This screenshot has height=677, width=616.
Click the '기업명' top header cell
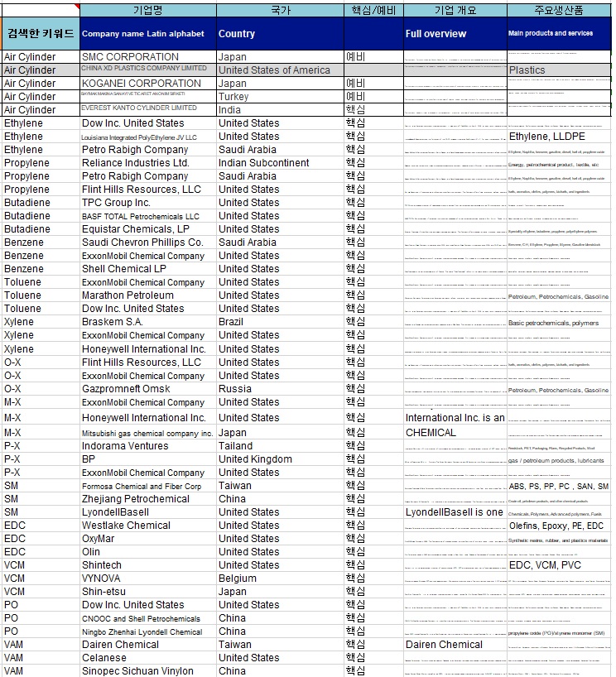coord(148,11)
